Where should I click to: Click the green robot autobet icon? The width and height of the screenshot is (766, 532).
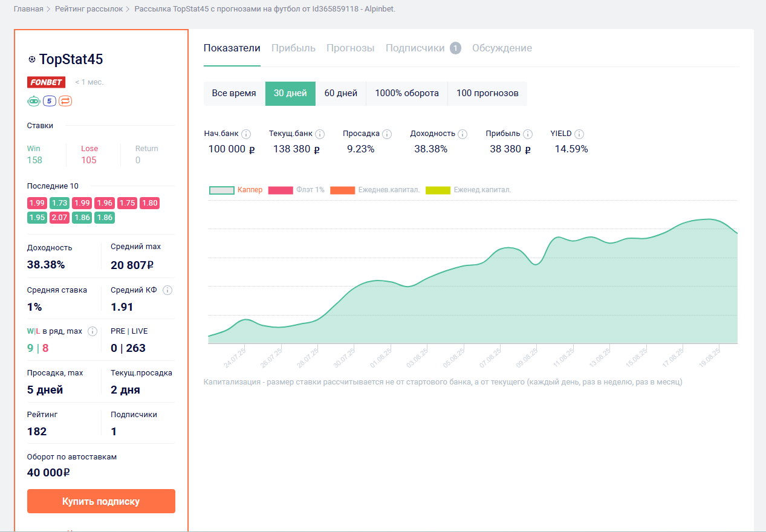tap(34, 101)
